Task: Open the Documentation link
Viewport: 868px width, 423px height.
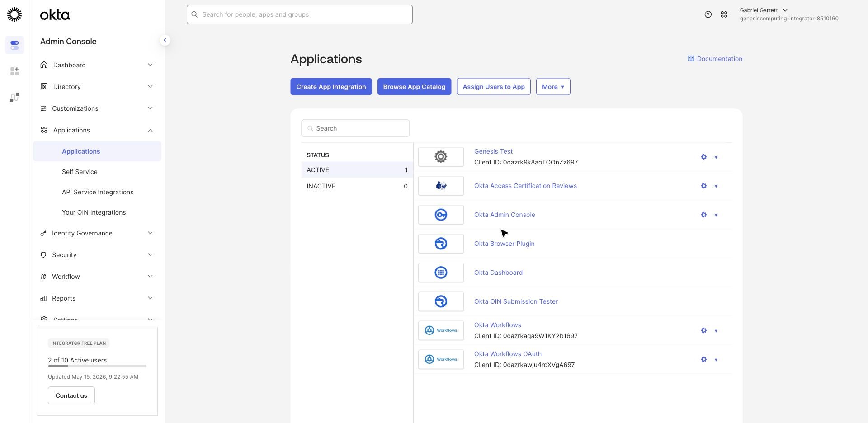Action: [715, 59]
